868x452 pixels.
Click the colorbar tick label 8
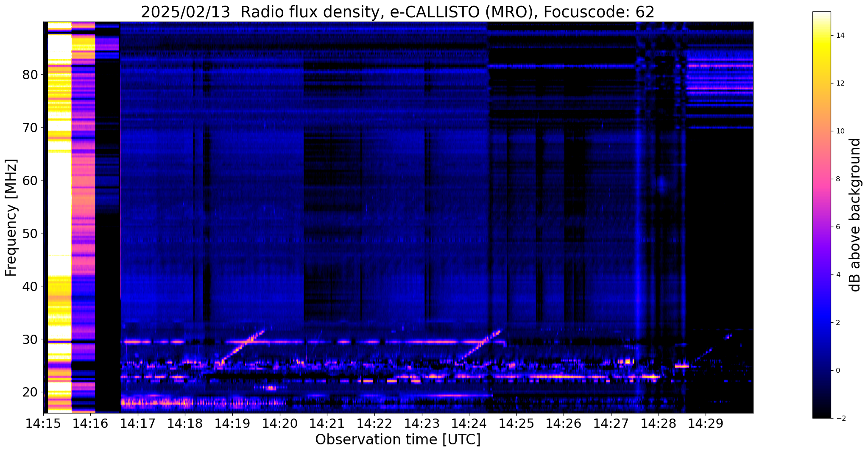click(837, 179)
